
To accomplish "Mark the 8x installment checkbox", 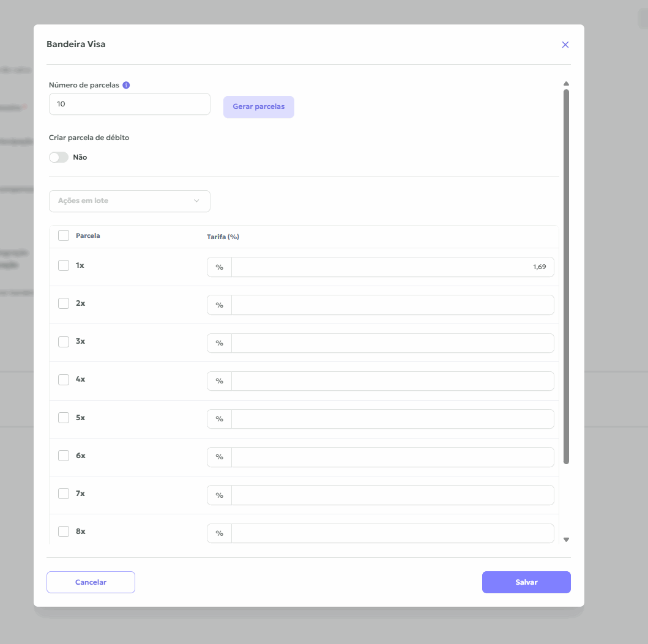I will (x=64, y=531).
